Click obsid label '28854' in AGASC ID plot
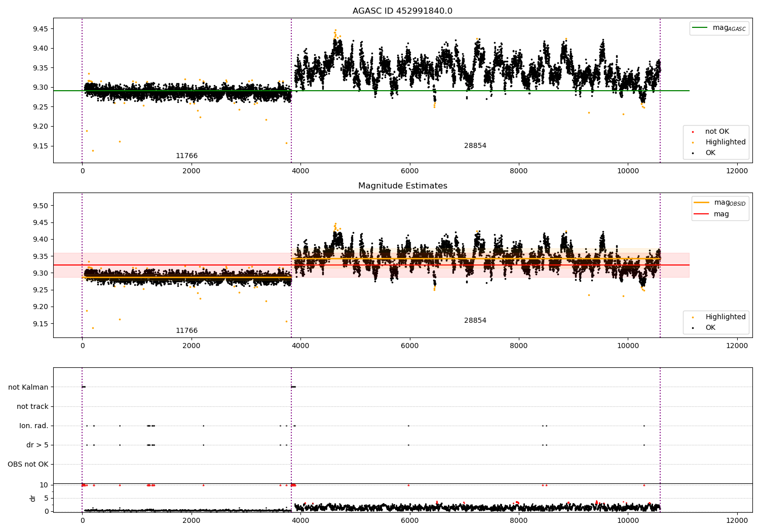The height and width of the screenshot is (532, 760). click(x=475, y=146)
